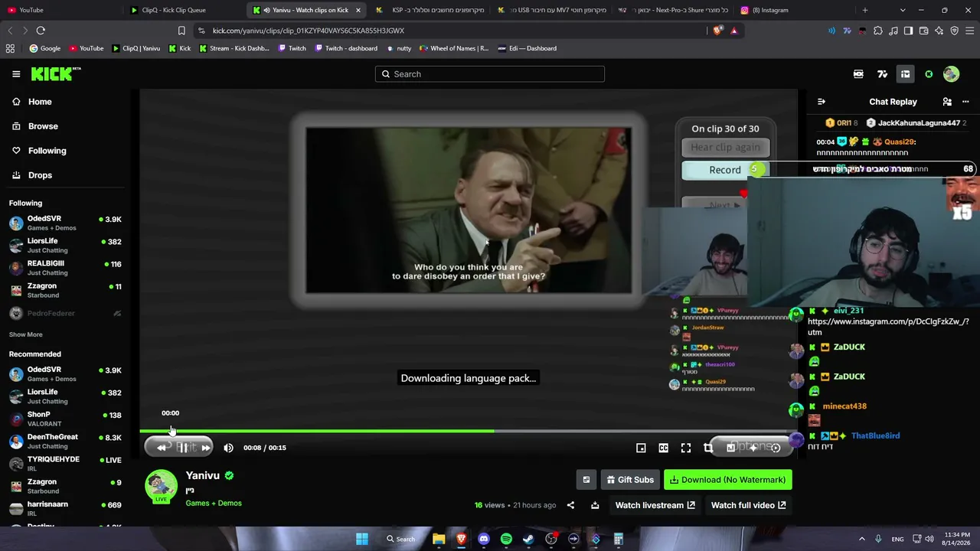Image resolution: width=980 pixels, height=551 pixels.
Task: Open OdedSVR channel under Following
Action: (66, 223)
